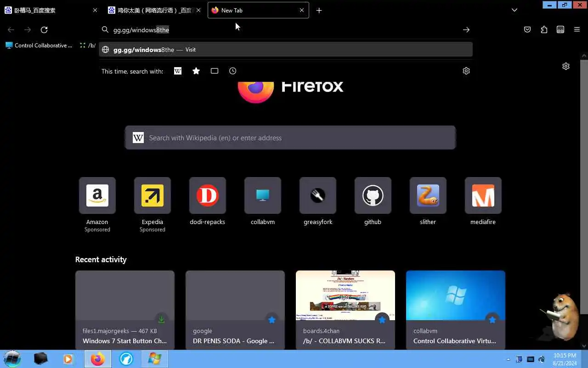The height and width of the screenshot is (368, 588).
Task: Switch to the 鸡你太美 网络流行语 tab
Action: point(154,10)
